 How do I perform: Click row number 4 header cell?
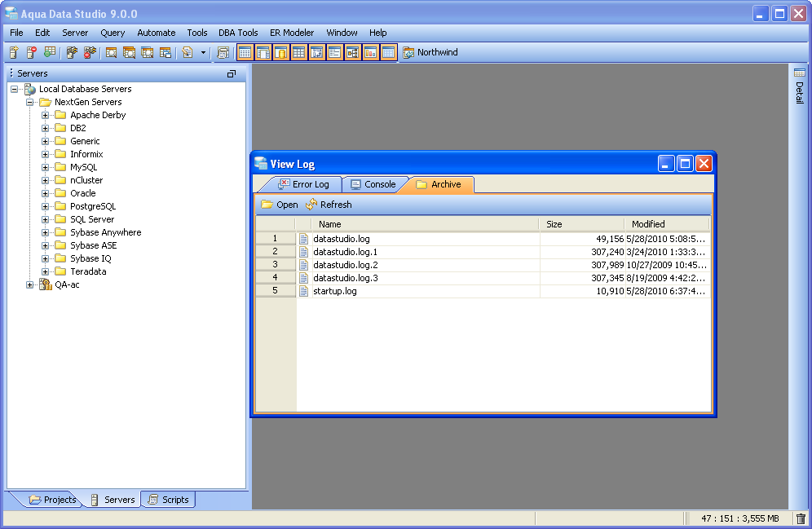pyautogui.click(x=276, y=278)
